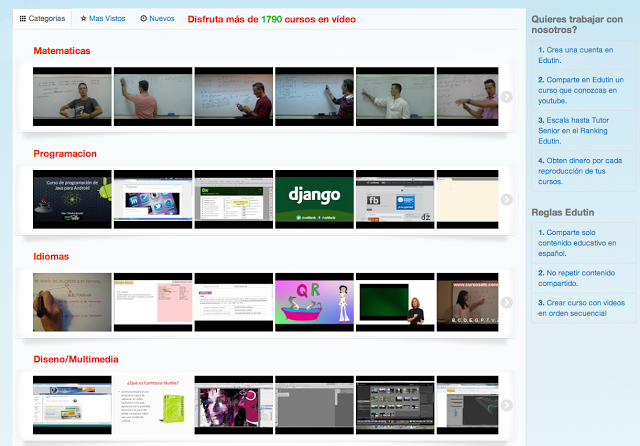Open the photo grid Lightroom thumbnail
640x446 pixels.
396,405
